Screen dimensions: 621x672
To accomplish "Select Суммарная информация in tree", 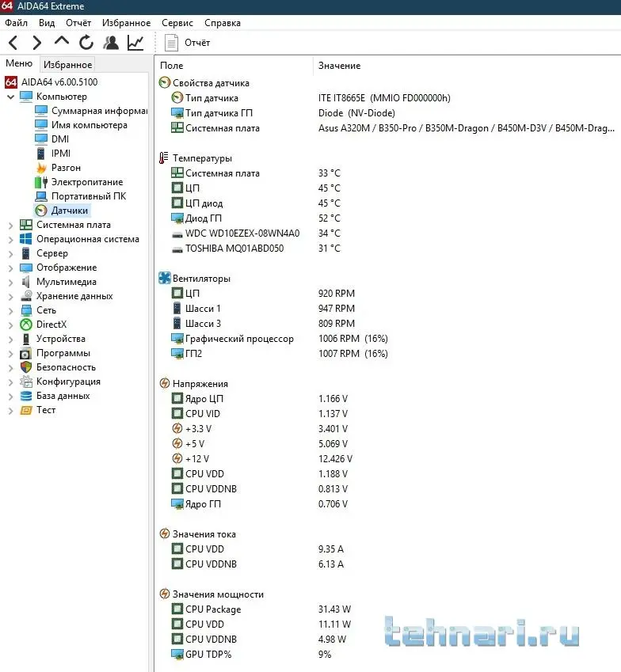I will tap(99, 111).
